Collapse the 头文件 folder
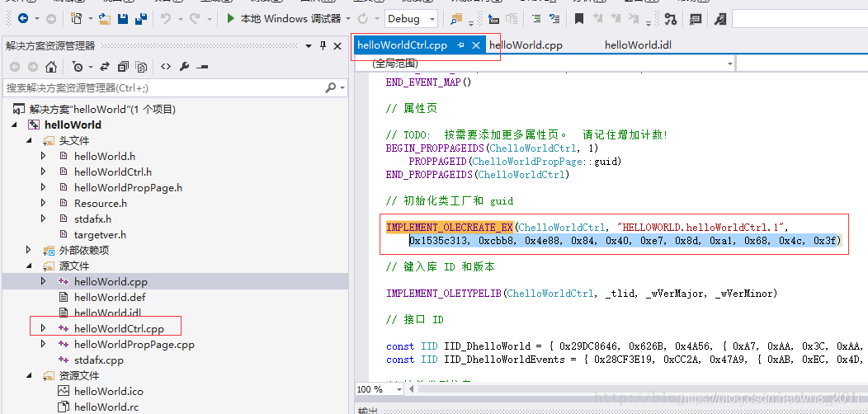 point(29,140)
